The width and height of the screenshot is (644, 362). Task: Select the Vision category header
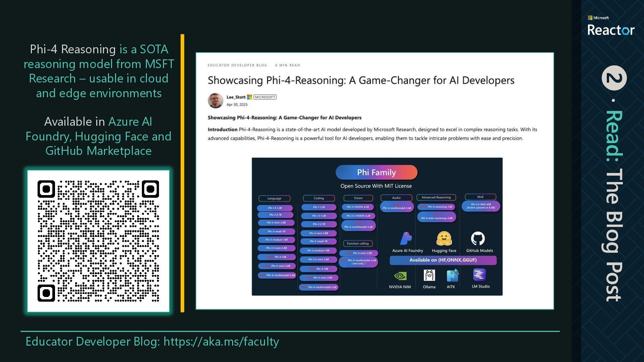(358, 198)
